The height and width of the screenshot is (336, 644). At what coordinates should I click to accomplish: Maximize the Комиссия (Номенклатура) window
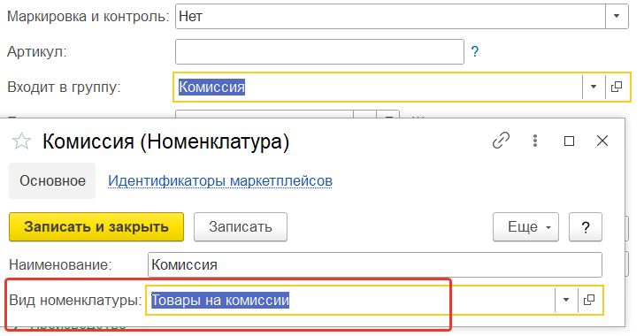pyautogui.click(x=569, y=141)
